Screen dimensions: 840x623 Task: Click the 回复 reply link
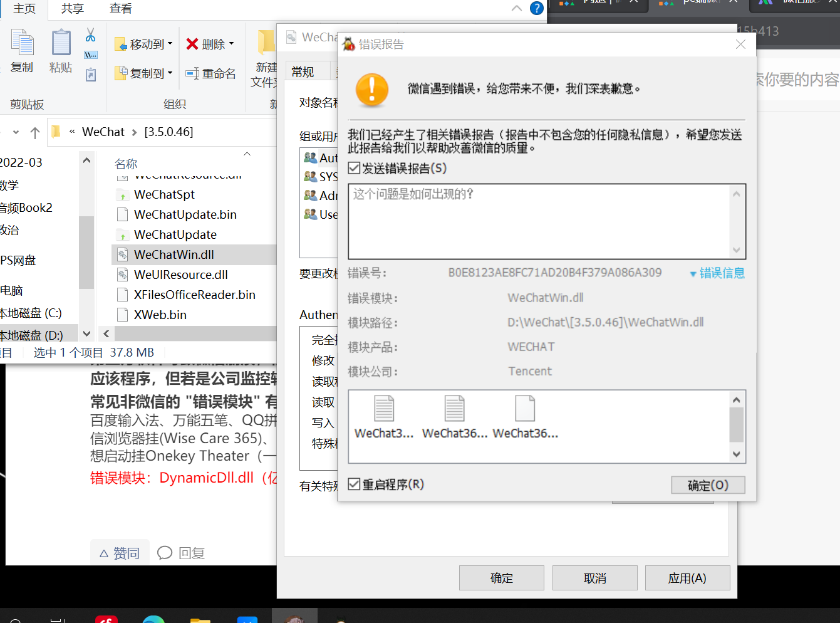(192, 553)
